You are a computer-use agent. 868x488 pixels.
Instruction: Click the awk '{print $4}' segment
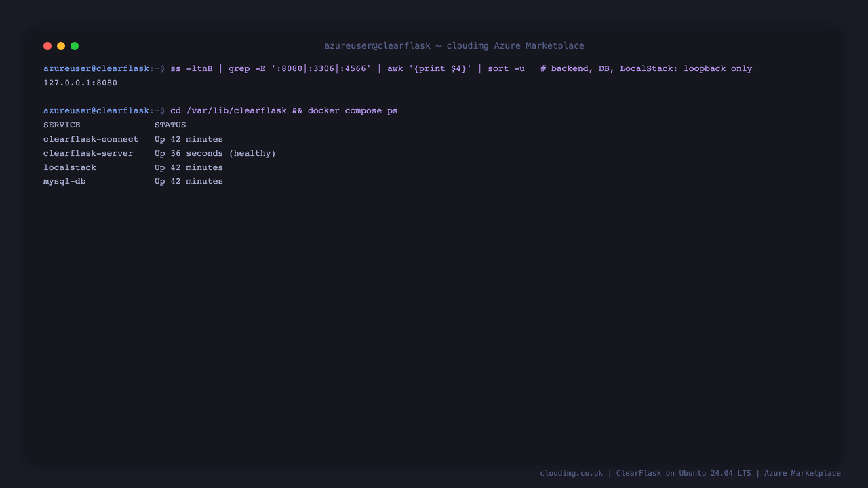pos(429,68)
